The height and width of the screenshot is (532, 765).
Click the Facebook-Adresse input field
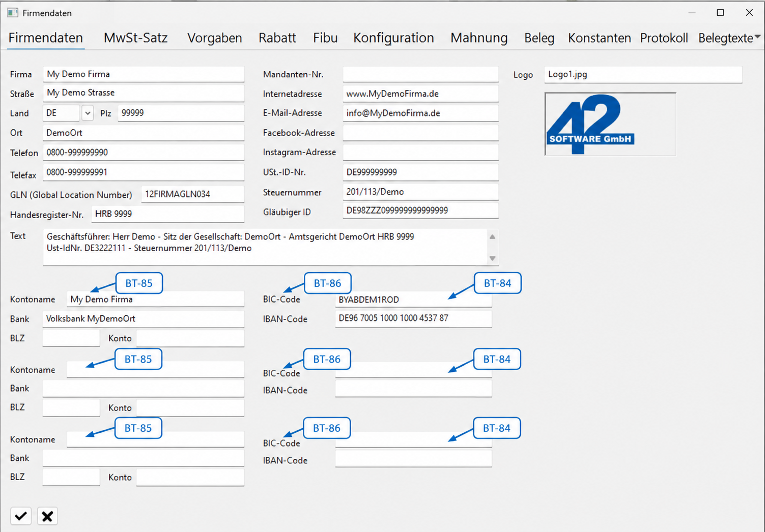[420, 133]
